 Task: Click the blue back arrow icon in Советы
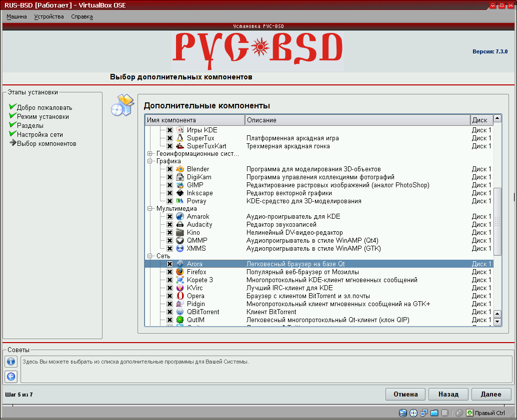coord(11,377)
